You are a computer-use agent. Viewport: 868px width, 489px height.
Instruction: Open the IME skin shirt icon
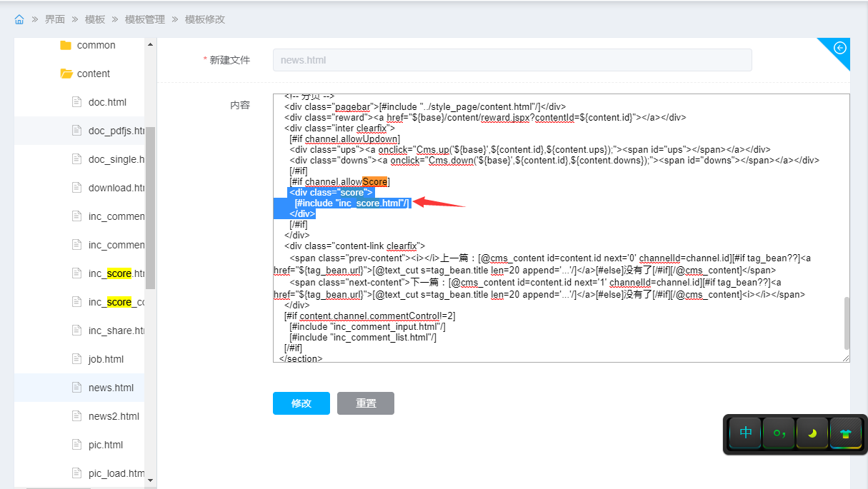(846, 433)
